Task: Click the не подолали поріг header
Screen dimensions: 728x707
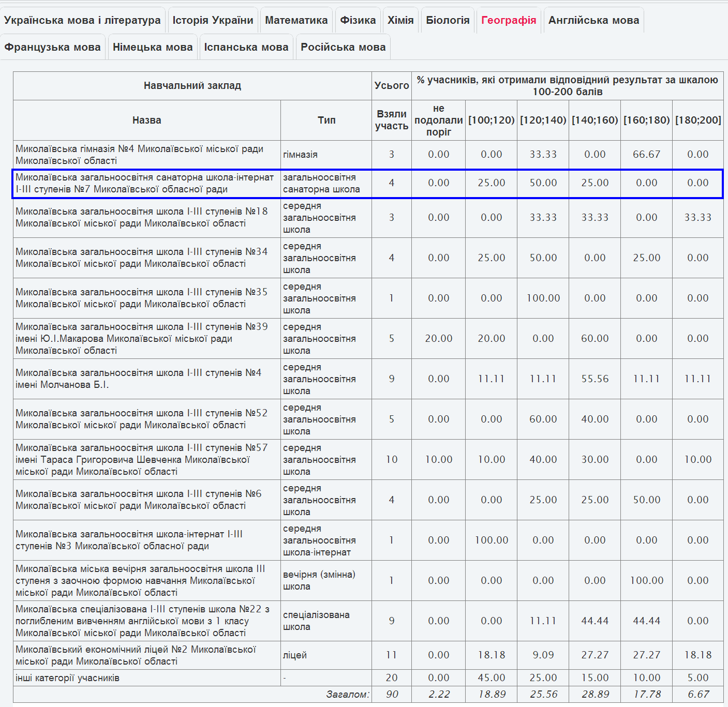Action: point(439,120)
